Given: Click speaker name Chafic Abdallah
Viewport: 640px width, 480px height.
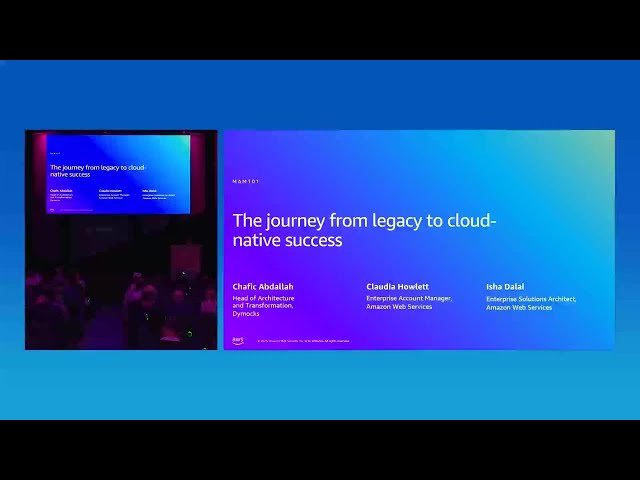Looking at the screenshot, I should pos(263,286).
